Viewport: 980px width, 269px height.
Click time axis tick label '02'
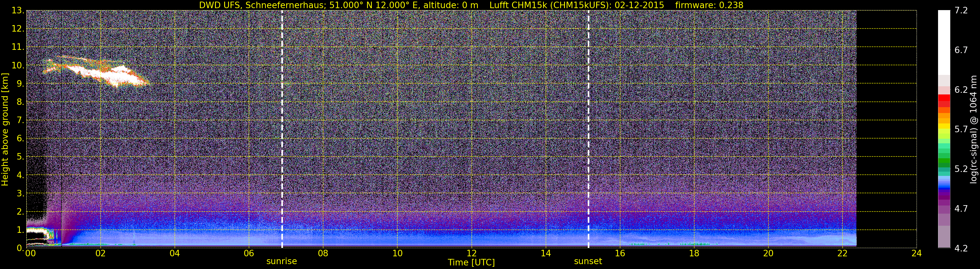point(101,253)
